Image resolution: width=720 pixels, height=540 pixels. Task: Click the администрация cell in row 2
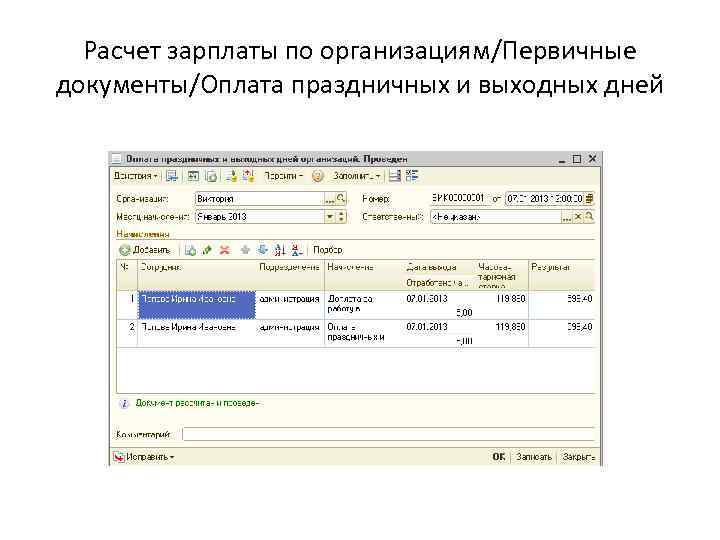tap(290, 333)
